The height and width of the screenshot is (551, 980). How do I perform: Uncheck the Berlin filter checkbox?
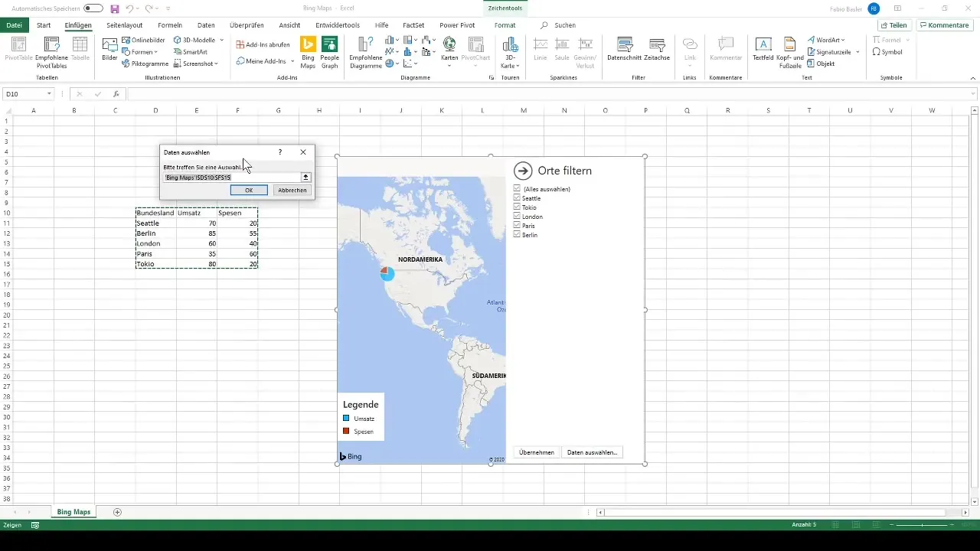pos(518,234)
